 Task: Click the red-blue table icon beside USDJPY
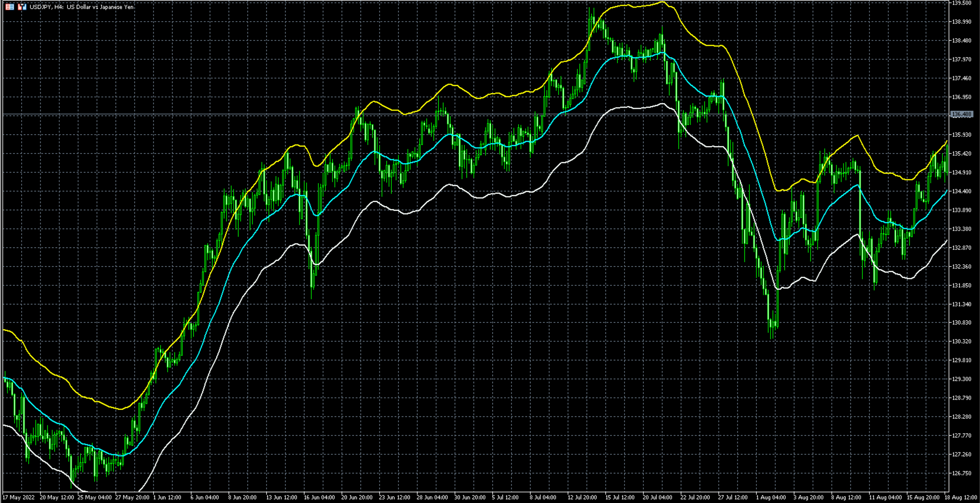[10, 7]
